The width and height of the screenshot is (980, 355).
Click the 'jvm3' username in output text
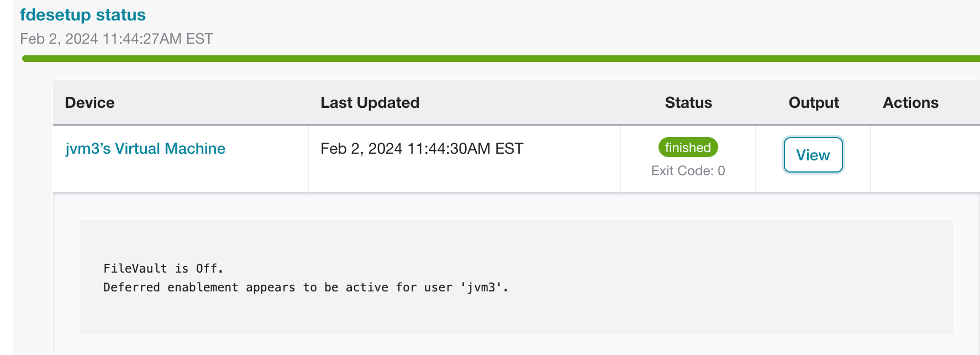481,288
